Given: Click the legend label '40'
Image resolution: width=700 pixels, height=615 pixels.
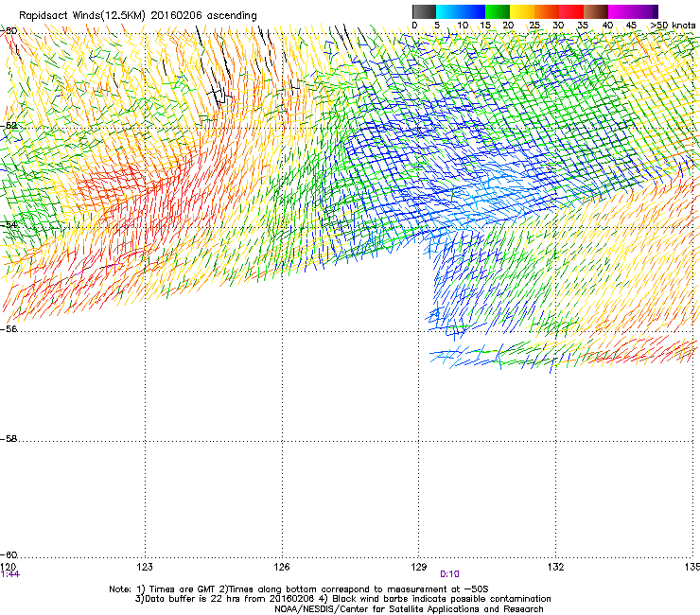Looking at the screenshot, I should tap(607, 26).
